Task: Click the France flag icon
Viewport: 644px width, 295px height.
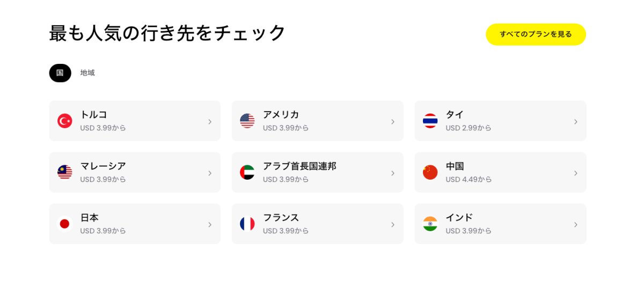Action: (x=247, y=224)
